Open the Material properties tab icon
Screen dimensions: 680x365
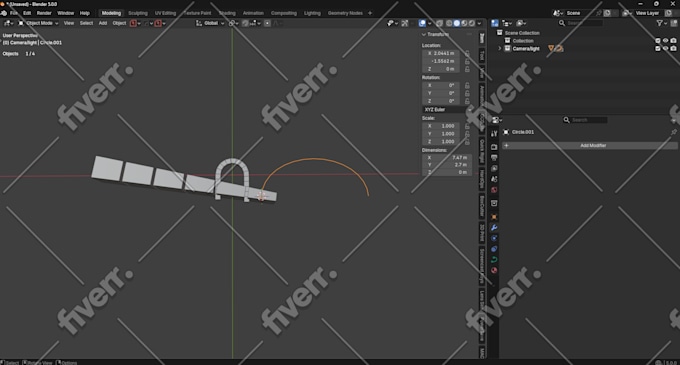click(494, 270)
